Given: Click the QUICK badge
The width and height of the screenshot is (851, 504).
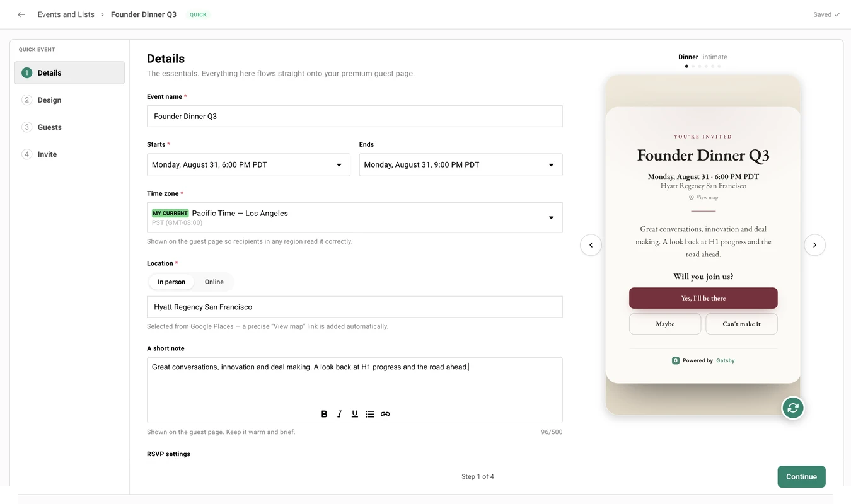Looking at the screenshot, I should (199, 14).
